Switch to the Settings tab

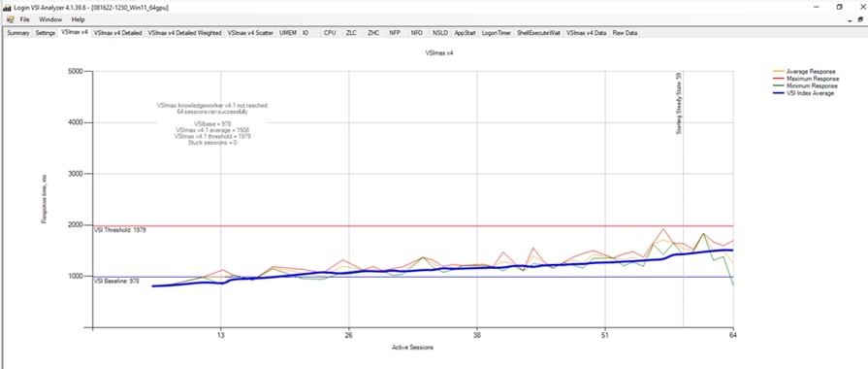click(x=46, y=33)
